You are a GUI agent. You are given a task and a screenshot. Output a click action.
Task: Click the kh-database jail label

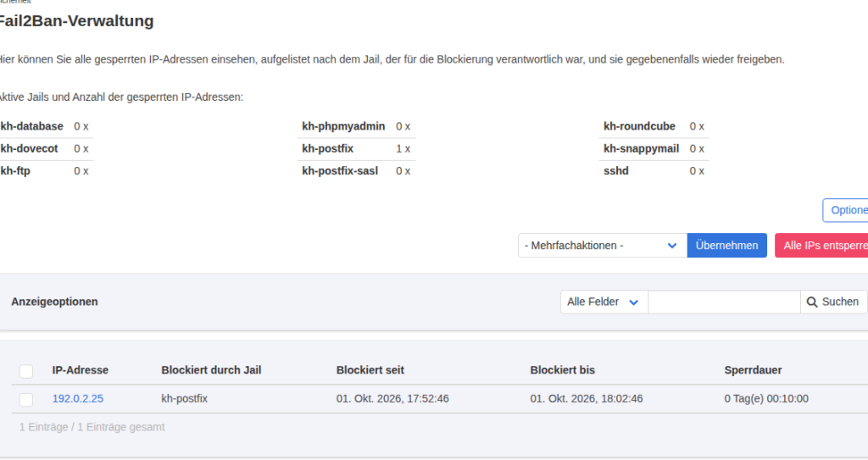tap(31, 126)
